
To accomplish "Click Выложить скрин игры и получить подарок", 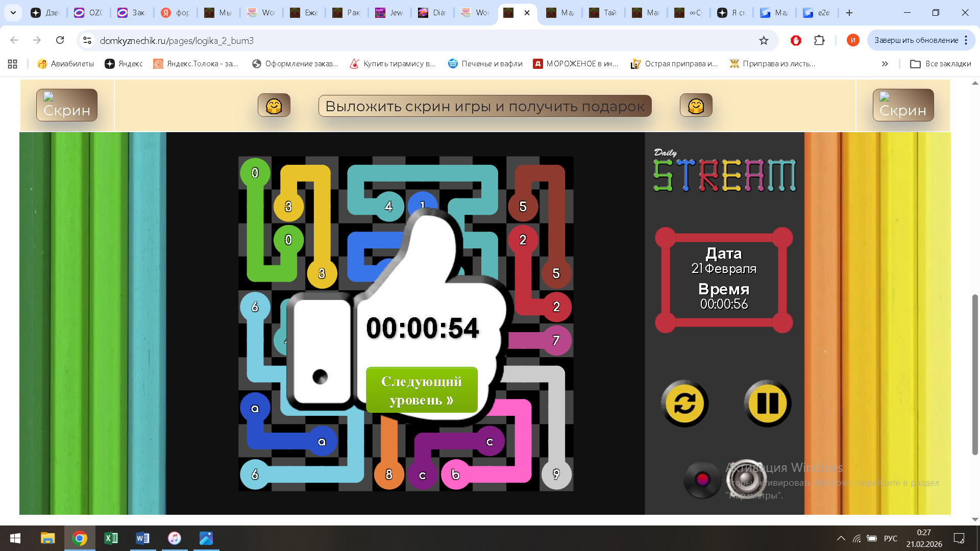I will pyautogui.click(x=485, y=106).
